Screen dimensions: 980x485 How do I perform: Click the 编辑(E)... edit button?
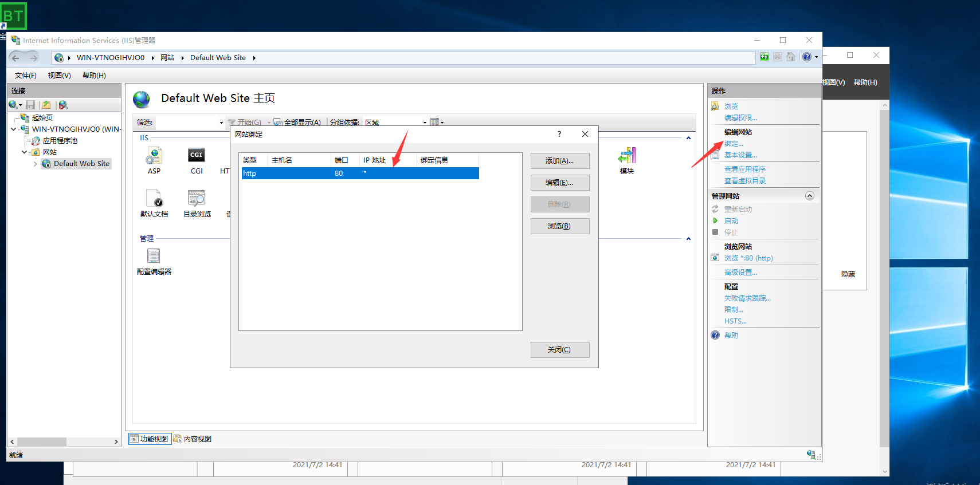click(560, 183)
